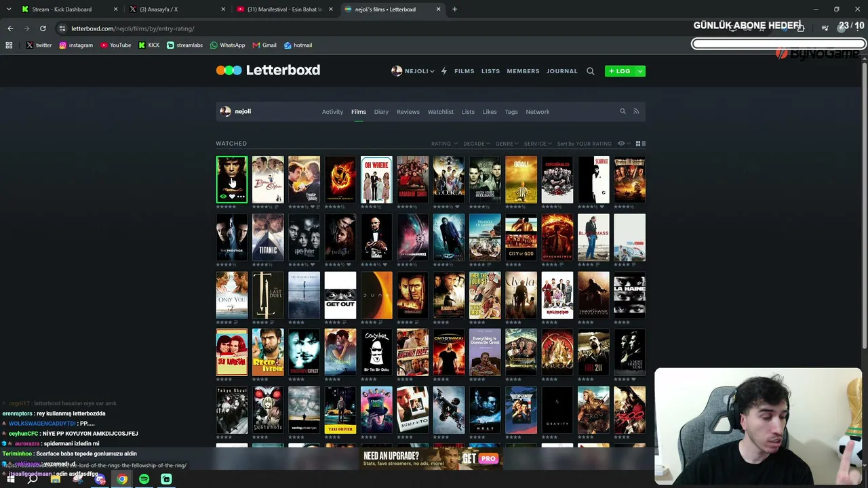Image resolution: width=868 pixels, height=488 pixels.
Task: Open the hotmail bookmark
Action: (x=298, y=45)
